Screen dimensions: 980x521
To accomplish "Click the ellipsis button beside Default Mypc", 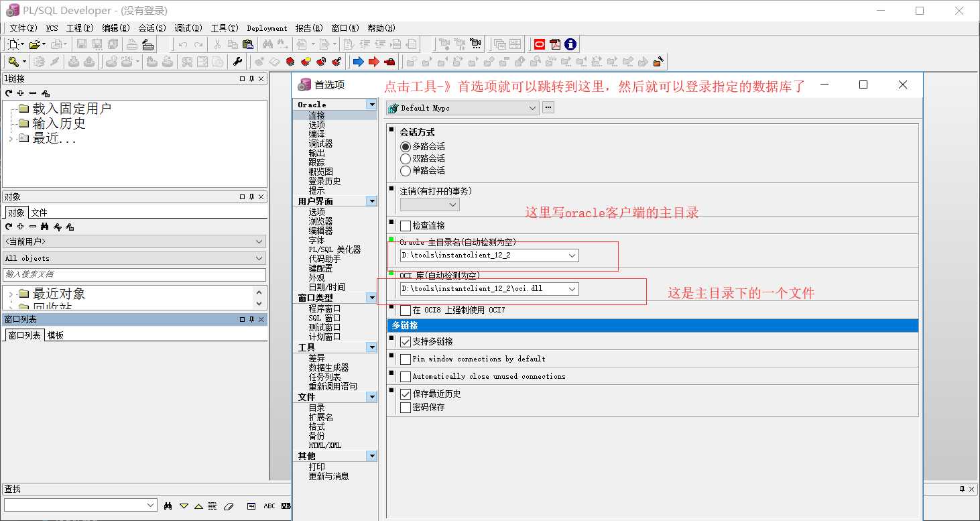I will click(x=548, y=107).
